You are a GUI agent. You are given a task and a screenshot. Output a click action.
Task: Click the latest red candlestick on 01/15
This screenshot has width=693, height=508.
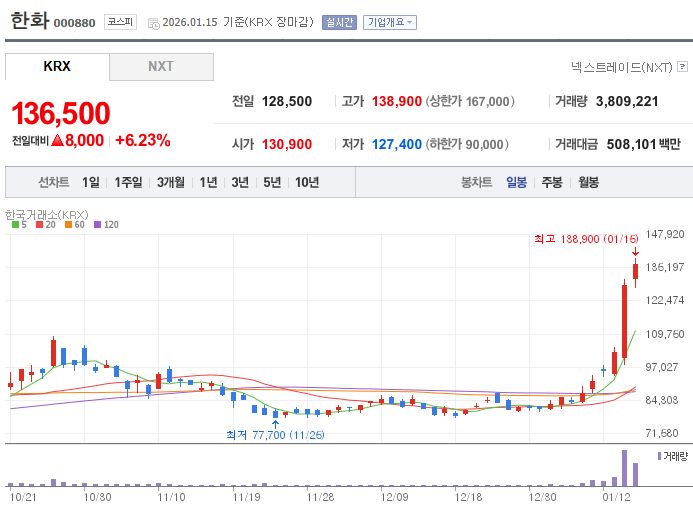click(x=636, y=271)
